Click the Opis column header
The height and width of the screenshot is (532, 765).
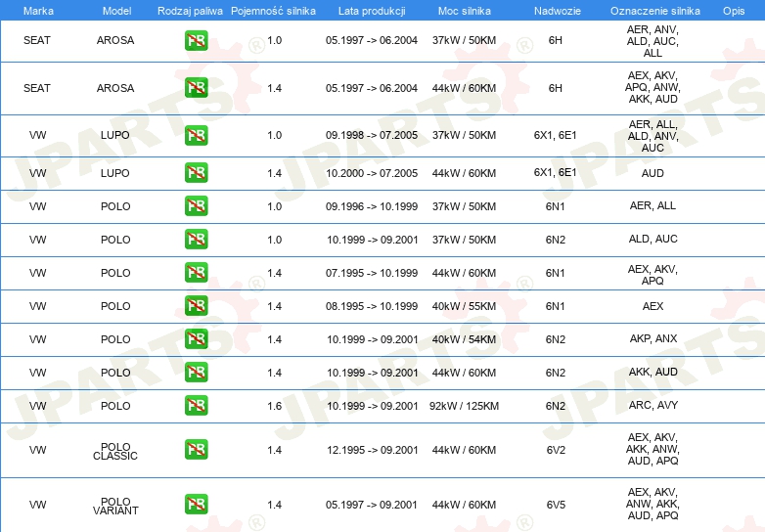(x=734, y=11)
